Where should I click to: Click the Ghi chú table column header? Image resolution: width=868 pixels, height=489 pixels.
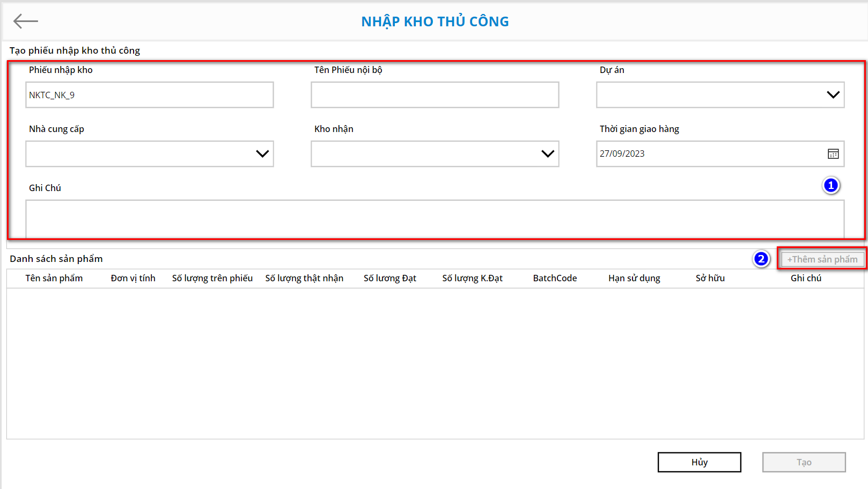pos(806,278)
